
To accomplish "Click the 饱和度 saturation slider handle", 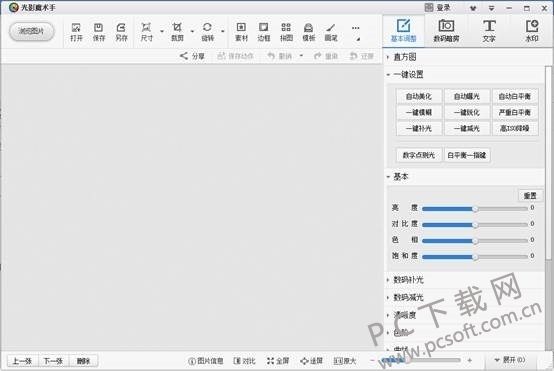I will point(475,257).
